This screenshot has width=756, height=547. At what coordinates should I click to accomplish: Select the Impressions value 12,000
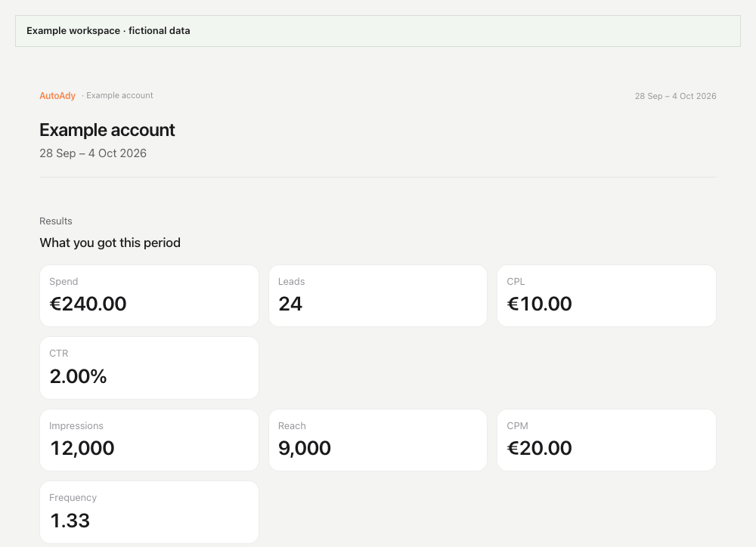tap(82, 448)
